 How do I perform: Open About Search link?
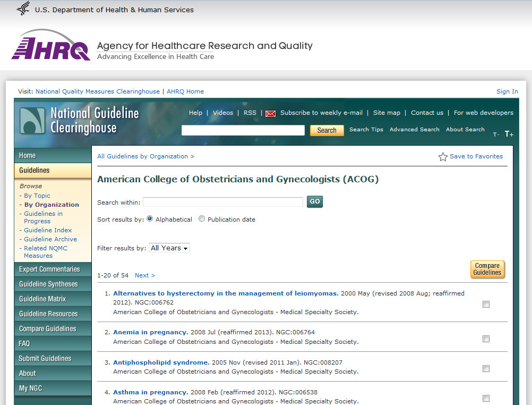click(465, 130)
